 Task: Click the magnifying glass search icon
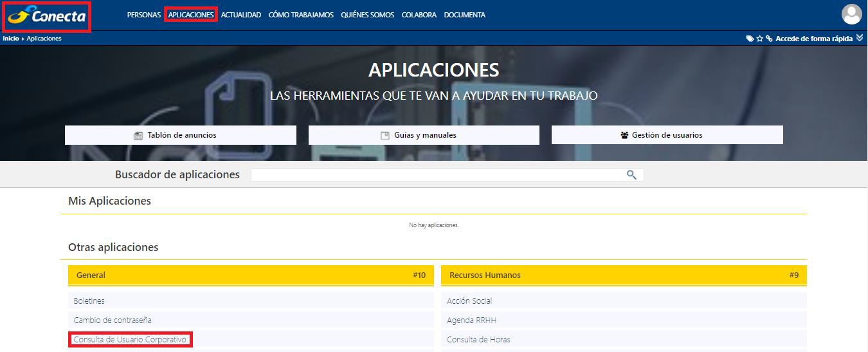[x=631, y=174]
